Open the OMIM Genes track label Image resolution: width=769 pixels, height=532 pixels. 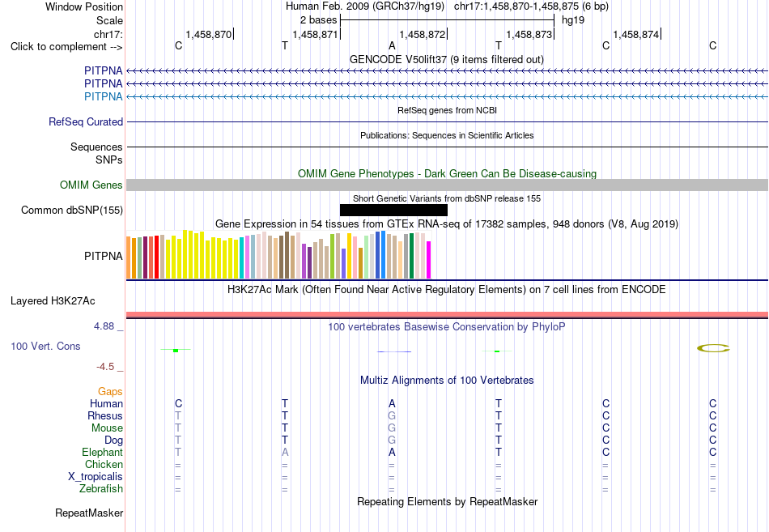pyautogui.click(x=91, y=185)
